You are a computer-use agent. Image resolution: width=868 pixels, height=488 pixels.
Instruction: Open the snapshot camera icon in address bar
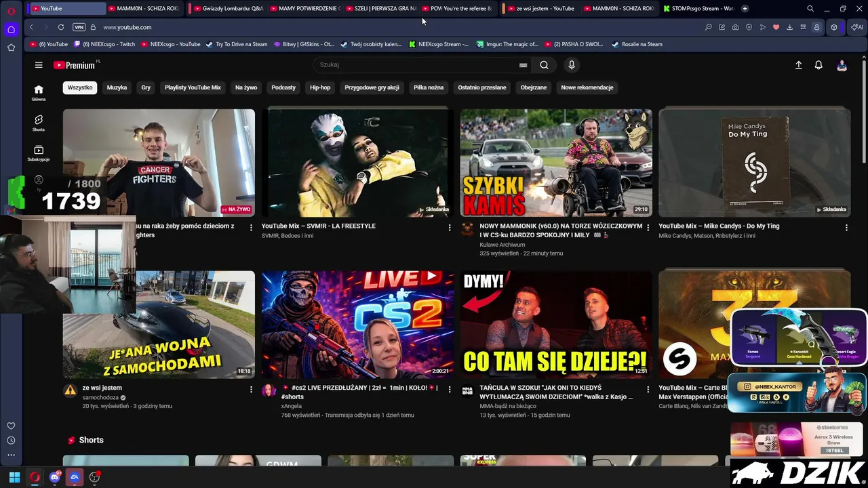tap(736, 27)
